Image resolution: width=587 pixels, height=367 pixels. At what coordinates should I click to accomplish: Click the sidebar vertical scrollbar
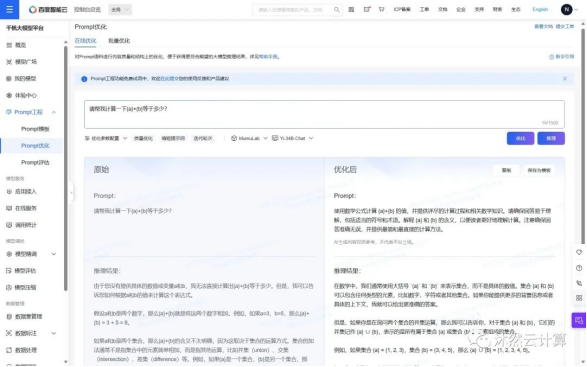(x=66, y=169)
